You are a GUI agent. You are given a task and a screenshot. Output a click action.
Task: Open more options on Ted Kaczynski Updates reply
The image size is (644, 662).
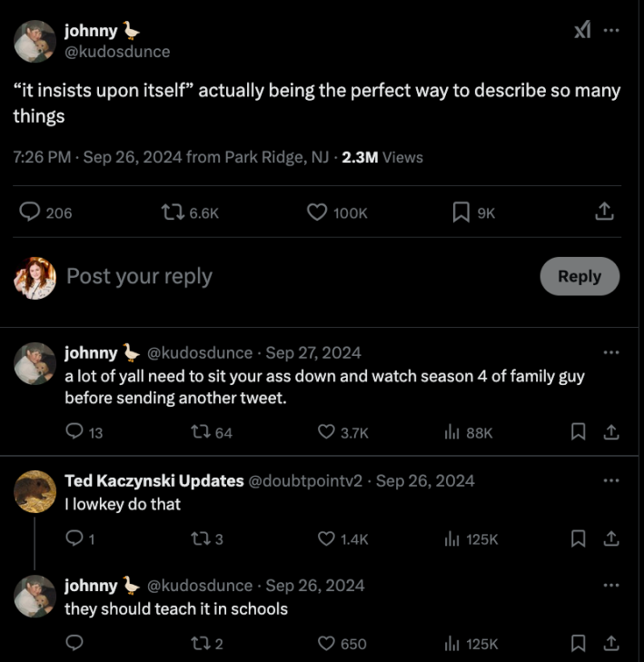click(611, 480)
